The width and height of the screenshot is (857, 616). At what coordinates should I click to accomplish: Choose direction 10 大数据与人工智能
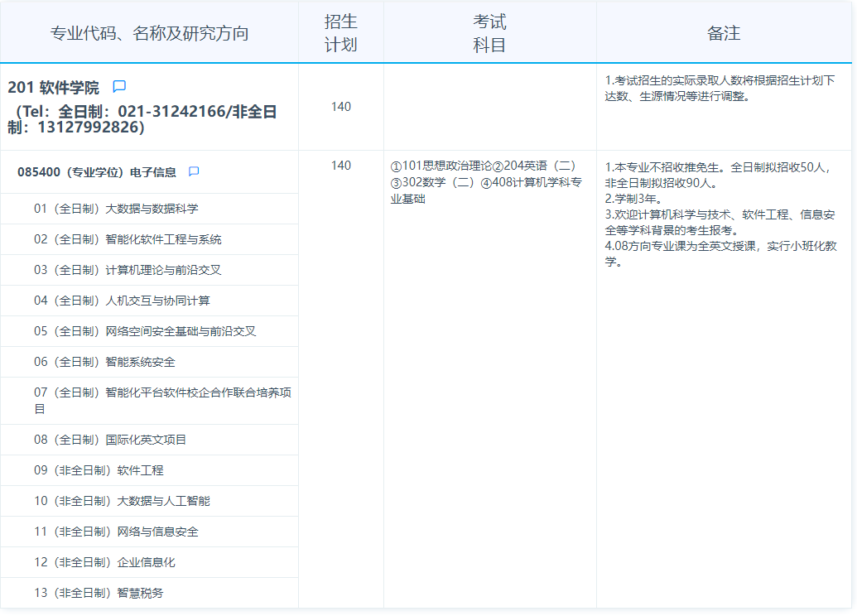[122, 501]
